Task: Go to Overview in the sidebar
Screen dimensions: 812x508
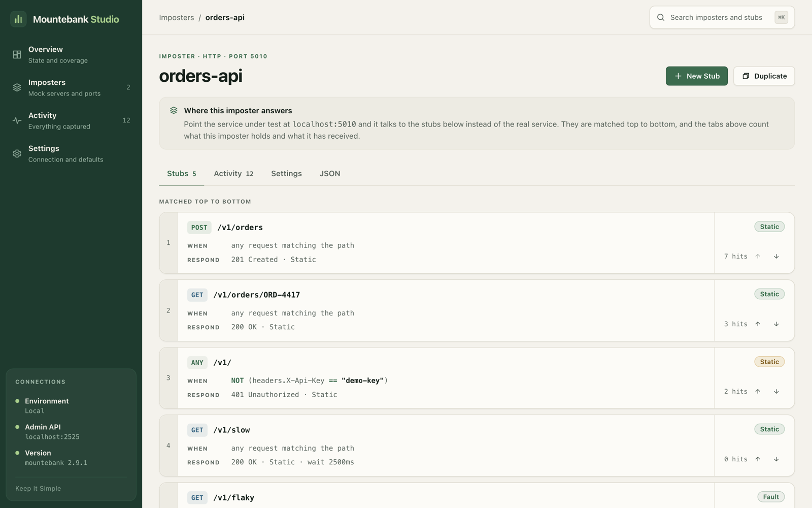Action: click(x=71, y=54)
